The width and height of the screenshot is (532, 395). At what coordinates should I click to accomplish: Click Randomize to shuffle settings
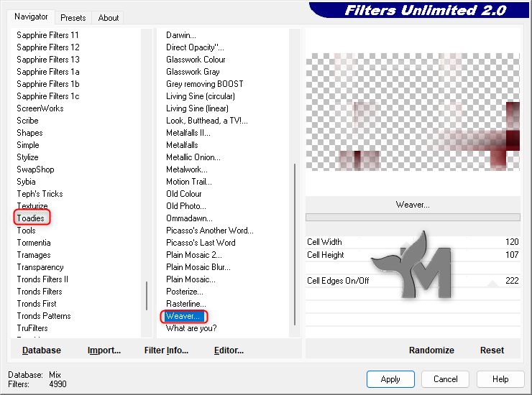431,350
